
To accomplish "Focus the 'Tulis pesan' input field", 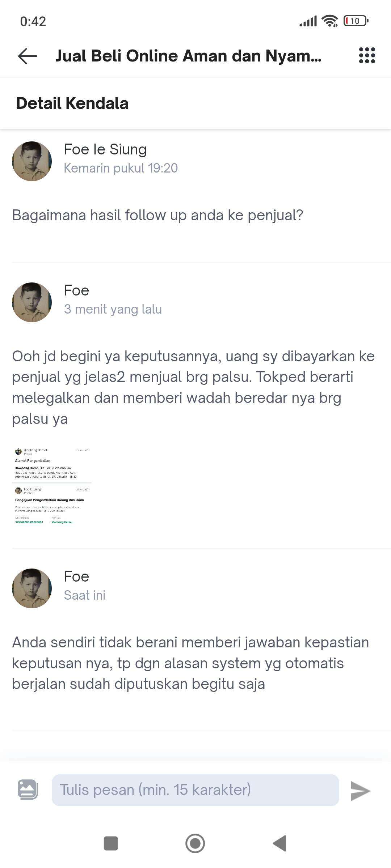I will pos(195,790).
